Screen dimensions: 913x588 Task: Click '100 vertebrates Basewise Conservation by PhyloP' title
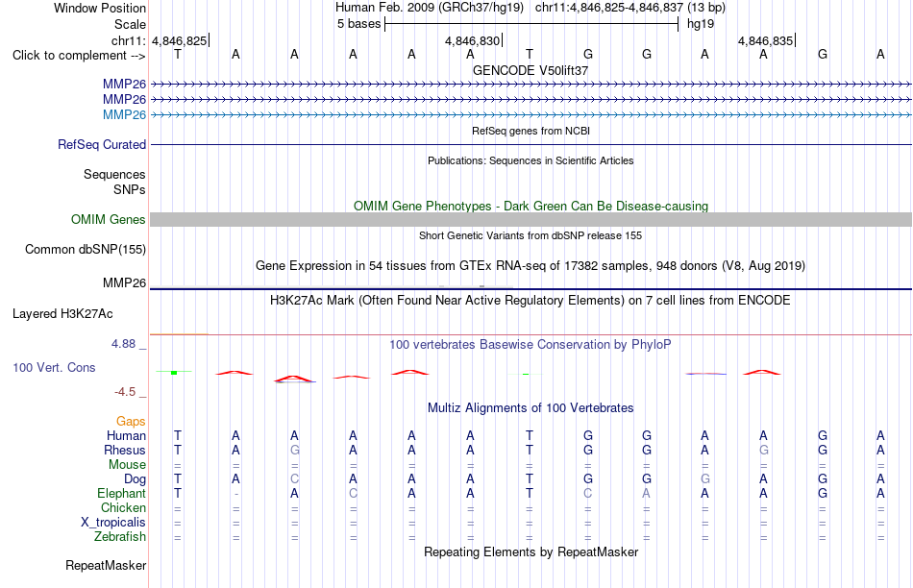tap(530, 344)
